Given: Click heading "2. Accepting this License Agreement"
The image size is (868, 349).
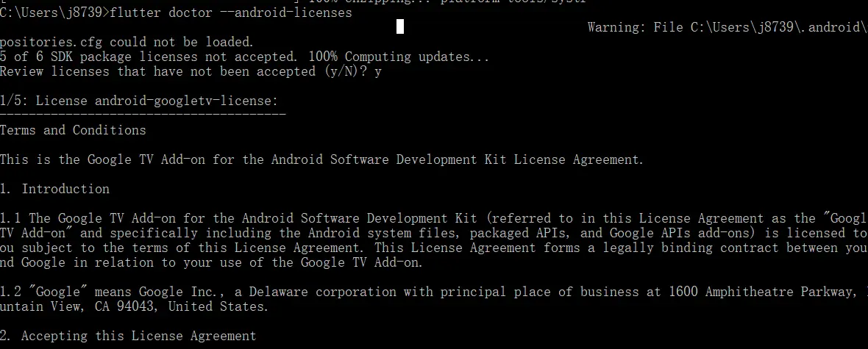Looking at the screenshot, I should click(128, 336).
